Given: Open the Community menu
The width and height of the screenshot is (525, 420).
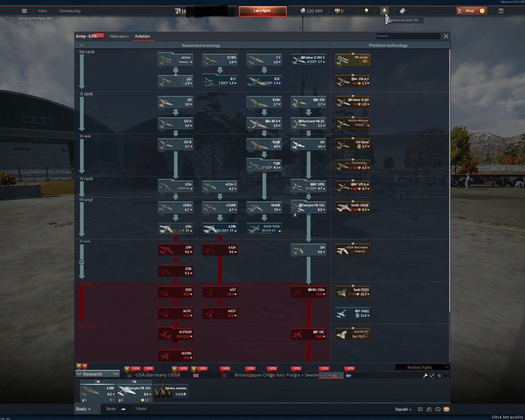Looking at the screenshot, I should pos(70,11).
